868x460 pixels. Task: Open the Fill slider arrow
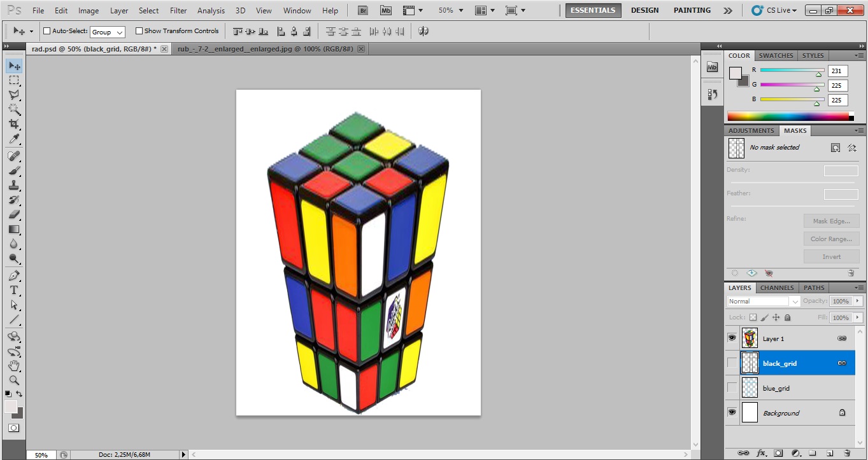[x=858, y=317]
